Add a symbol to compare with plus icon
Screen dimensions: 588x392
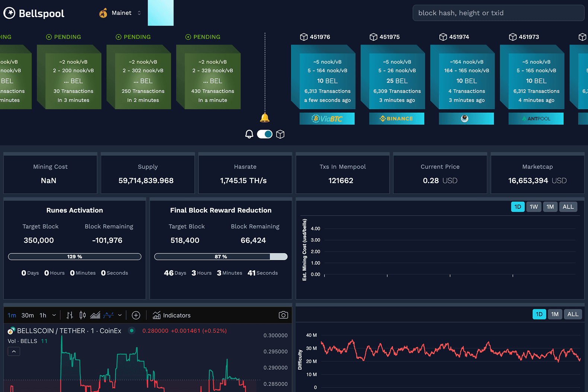coord(136,315)
